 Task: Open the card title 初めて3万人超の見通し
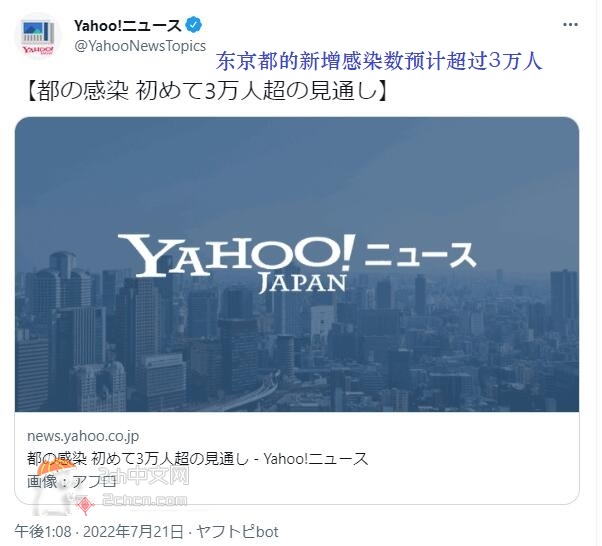(x=170, y=458)
